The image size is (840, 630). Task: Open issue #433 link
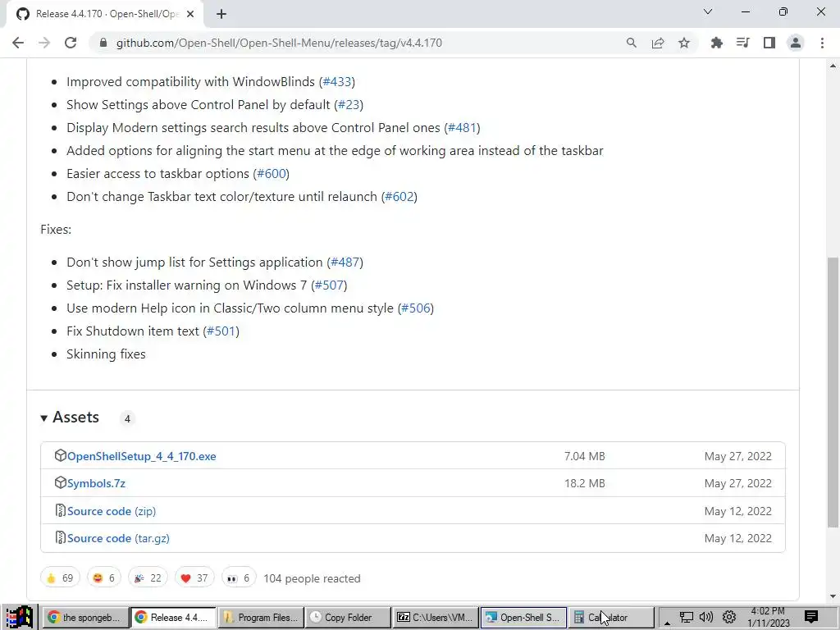337,82
